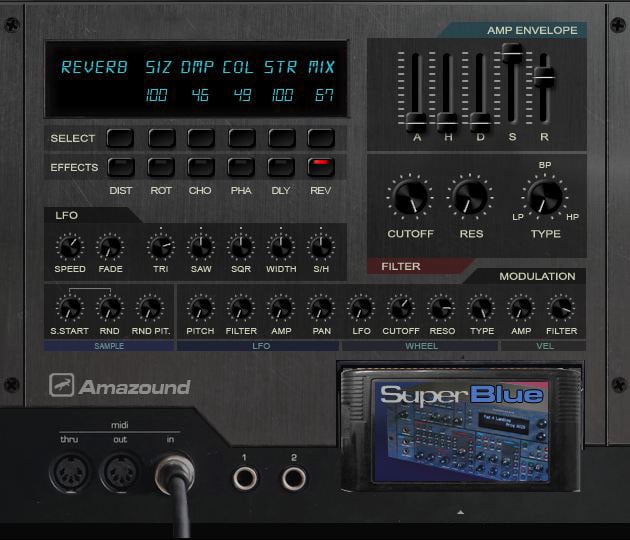Click the midi thru connector
Image resolution: width=630 pixels, height=540 pixels.
coord(70,471)
